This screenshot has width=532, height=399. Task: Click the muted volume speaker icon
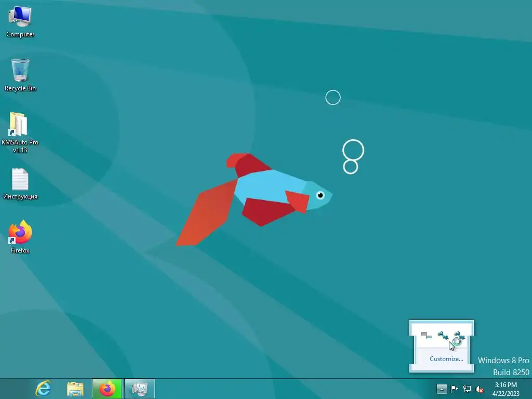click(x=480, y=389)
